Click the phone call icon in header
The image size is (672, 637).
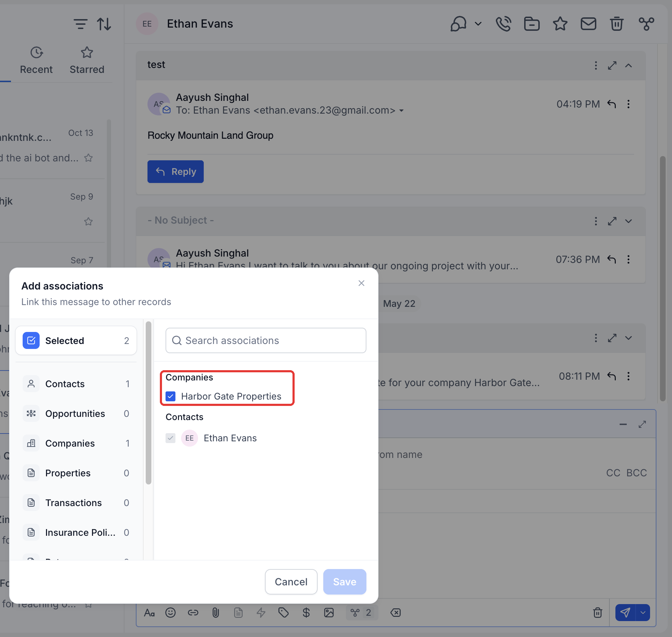click(503, 24)
